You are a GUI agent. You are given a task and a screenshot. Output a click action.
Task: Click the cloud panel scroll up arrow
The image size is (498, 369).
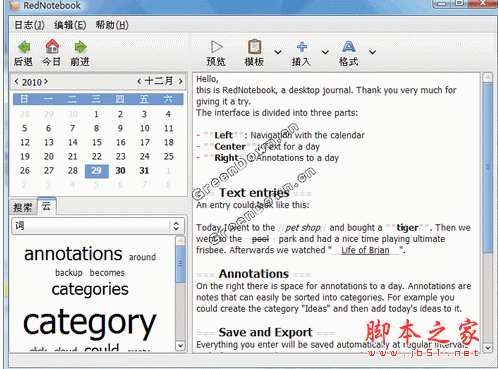pos(180,241)
